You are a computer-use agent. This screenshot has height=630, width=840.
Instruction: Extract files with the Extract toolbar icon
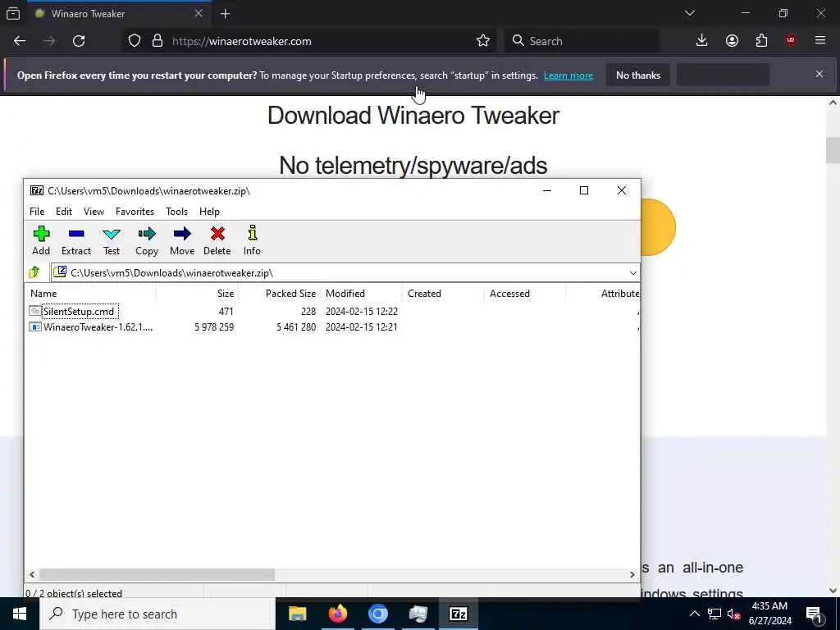[76, 240]
